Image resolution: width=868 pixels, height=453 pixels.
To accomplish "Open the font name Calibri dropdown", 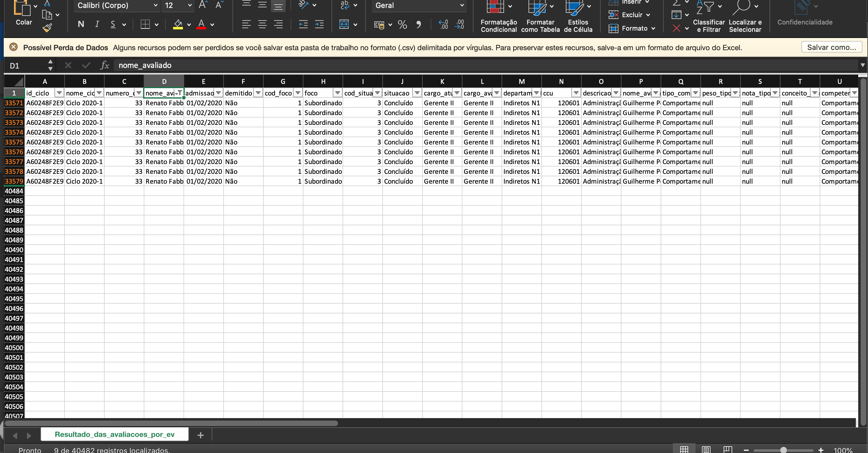I will (155, 6).
